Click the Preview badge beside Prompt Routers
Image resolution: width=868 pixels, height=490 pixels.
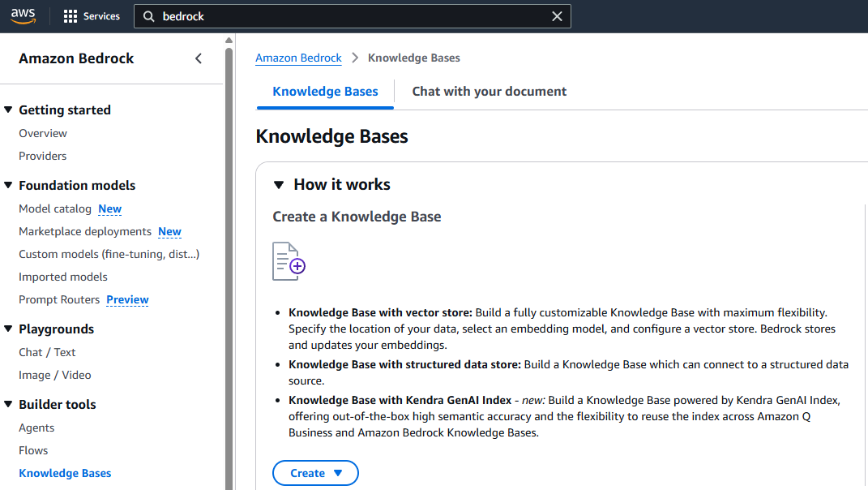pos(127,300)
